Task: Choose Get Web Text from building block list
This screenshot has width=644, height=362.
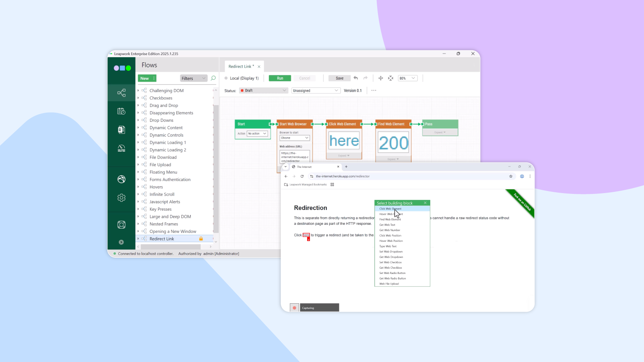Action: click(x=387, y=225)
